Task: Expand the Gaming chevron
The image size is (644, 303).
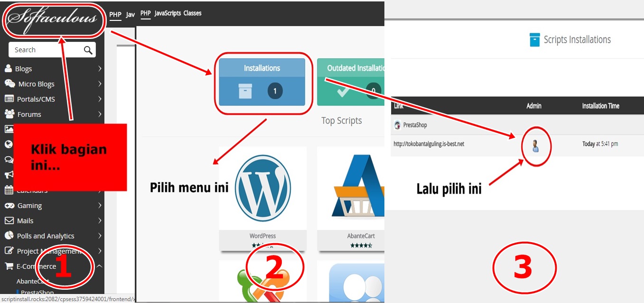Action: (x=100, y=206)
